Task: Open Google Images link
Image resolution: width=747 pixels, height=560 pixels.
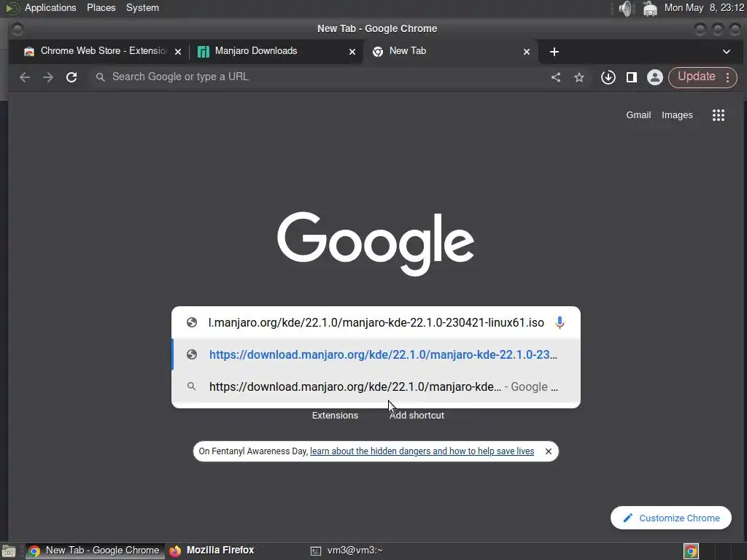Action: (677, 114)
